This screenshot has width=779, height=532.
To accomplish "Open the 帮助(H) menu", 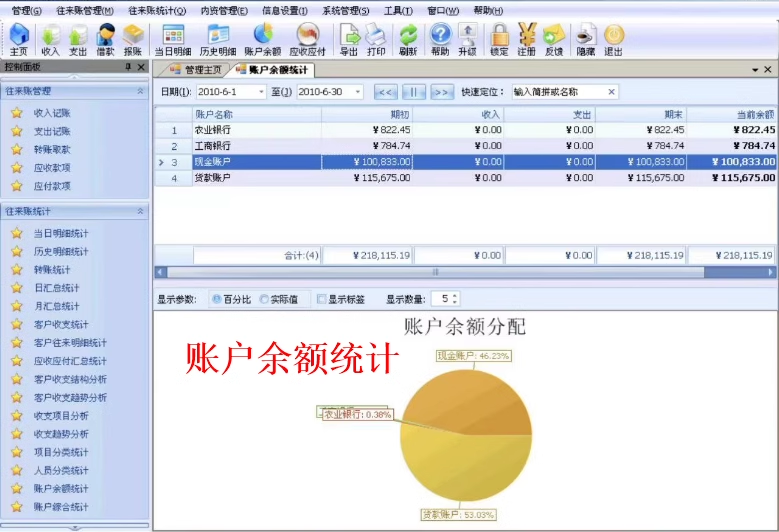I will pyautogui.click(x=488, y=10).
